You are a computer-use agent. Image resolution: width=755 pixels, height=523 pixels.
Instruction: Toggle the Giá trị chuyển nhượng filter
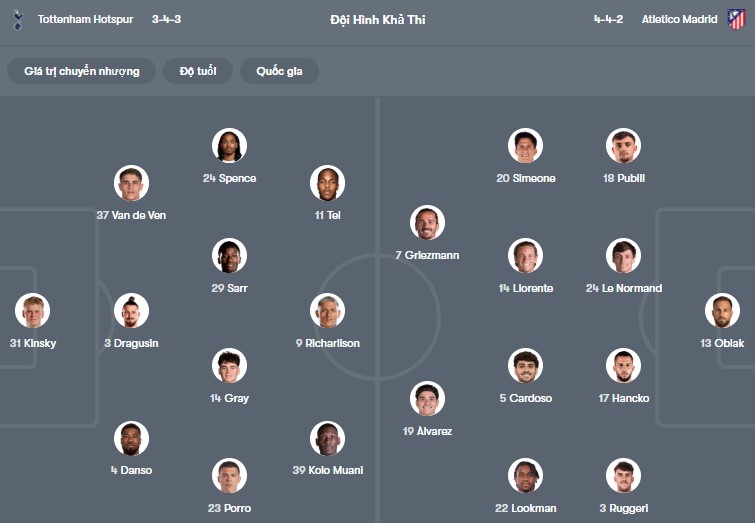tap(82, 71)
